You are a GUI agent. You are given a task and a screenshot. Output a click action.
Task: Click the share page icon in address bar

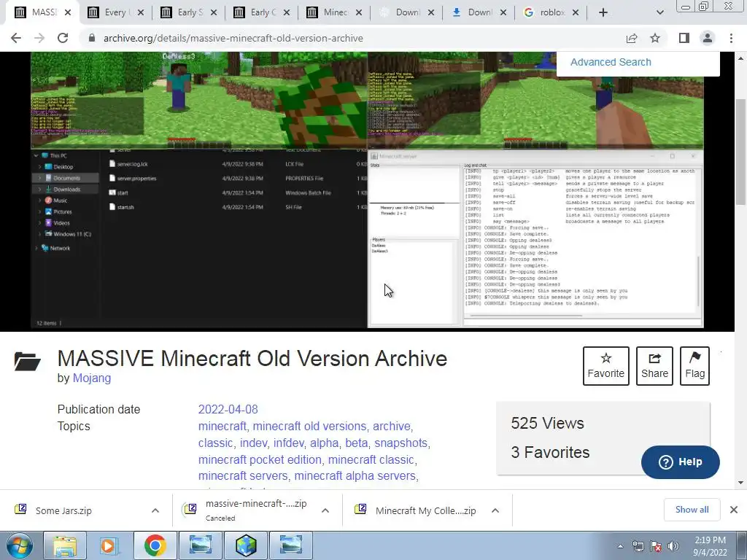[x=632, y=38]
